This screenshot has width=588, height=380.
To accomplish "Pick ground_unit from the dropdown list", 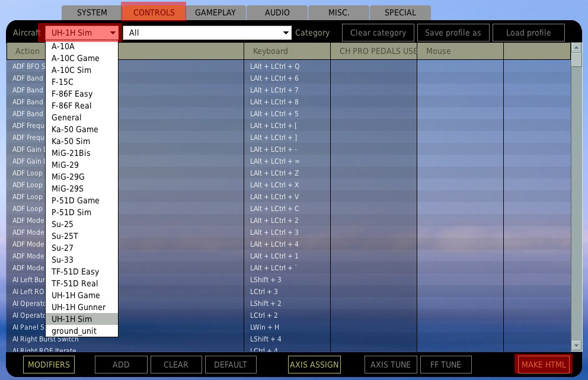I will pos(73,331).
